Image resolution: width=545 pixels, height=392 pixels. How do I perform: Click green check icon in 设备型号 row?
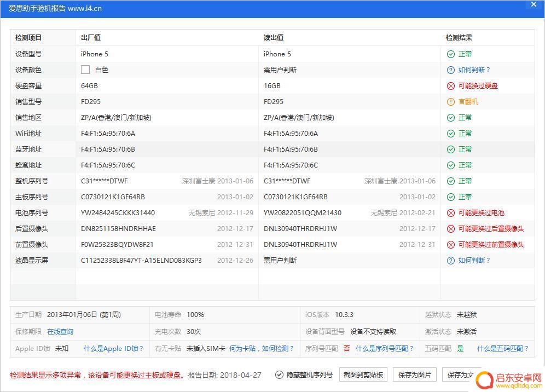coord(450,54)
